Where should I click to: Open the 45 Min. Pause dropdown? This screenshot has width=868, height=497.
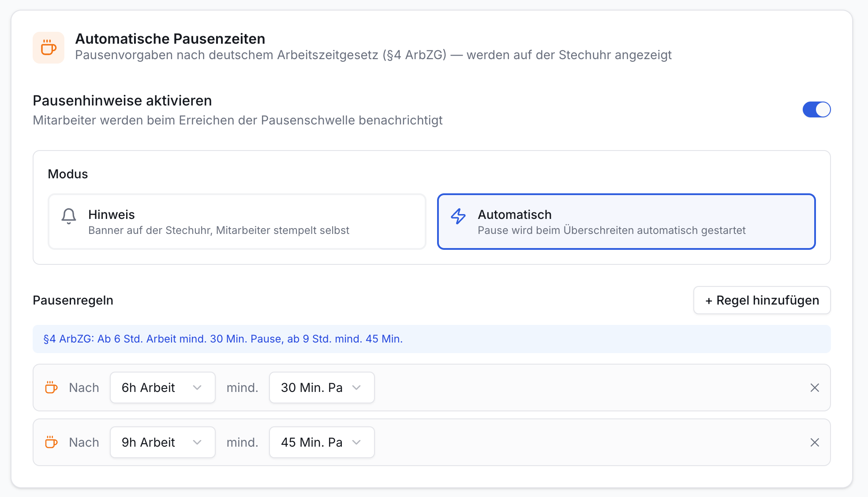322,442
